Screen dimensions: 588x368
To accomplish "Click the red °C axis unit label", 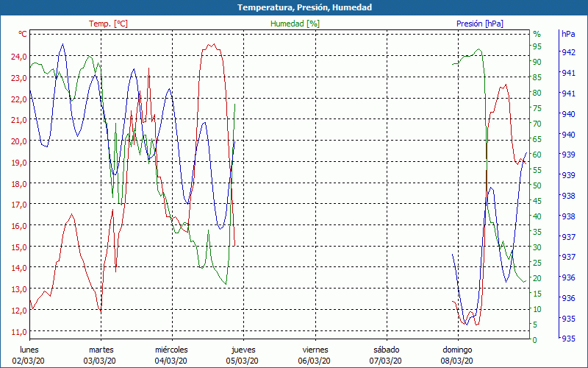I will point(23,34).
